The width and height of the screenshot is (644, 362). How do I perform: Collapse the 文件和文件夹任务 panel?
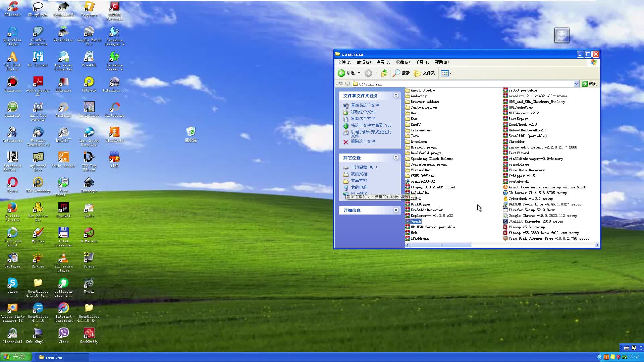pyautogui.click(x=396, y=96)
